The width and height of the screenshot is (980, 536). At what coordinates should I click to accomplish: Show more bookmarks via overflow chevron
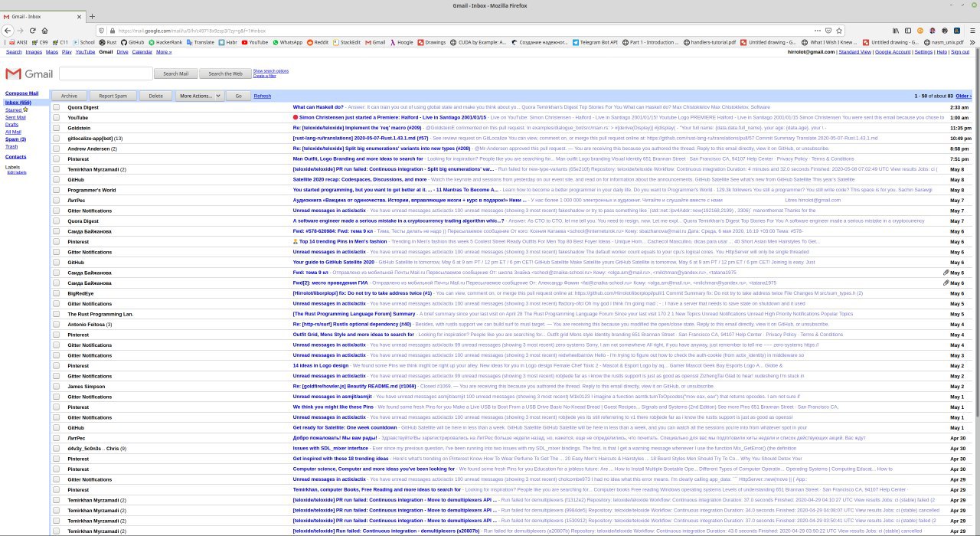[974, 42]
